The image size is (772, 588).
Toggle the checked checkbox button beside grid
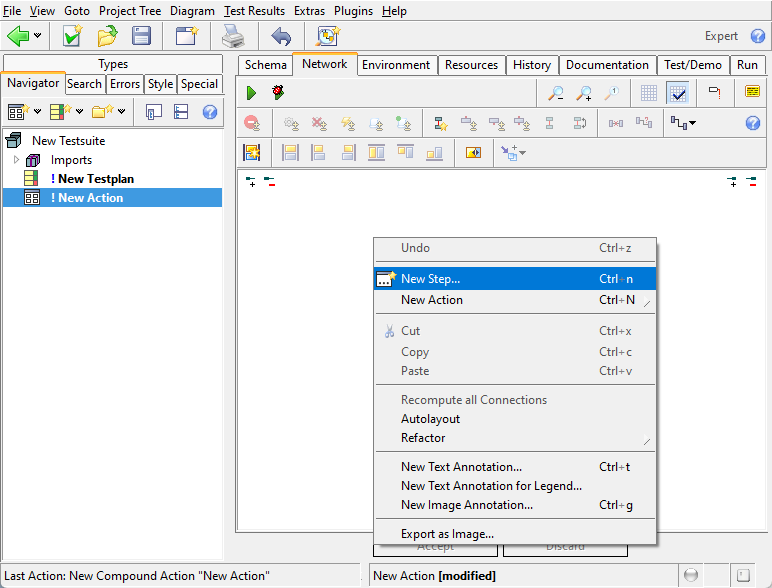[x=678, y=93]
